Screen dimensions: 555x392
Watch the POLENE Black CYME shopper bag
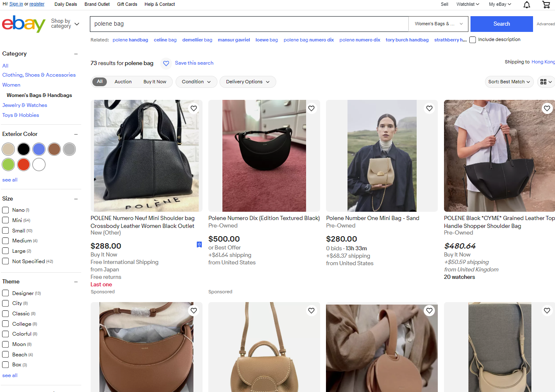pos(547,108)
